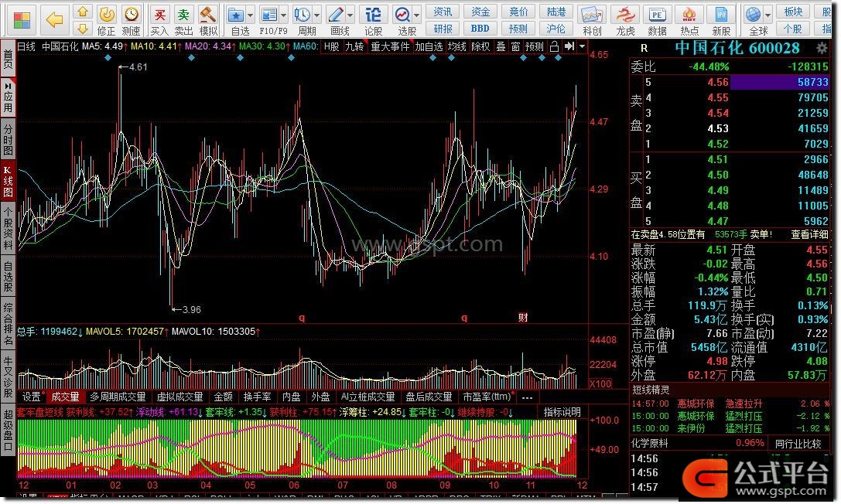Click the 资讯 news button
The width and height of the screenshot is (841, 504).
[443, 12]
